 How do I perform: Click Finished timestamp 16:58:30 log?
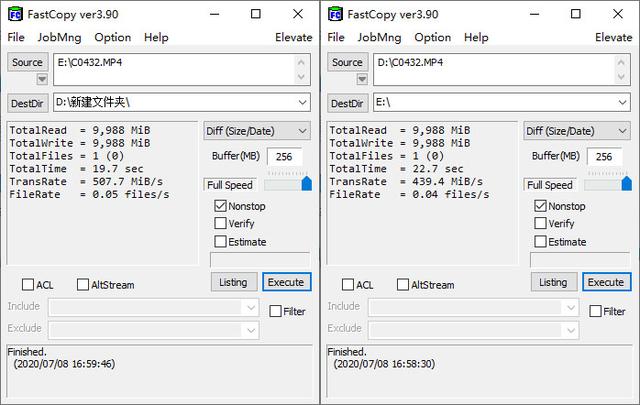(384, 364)
